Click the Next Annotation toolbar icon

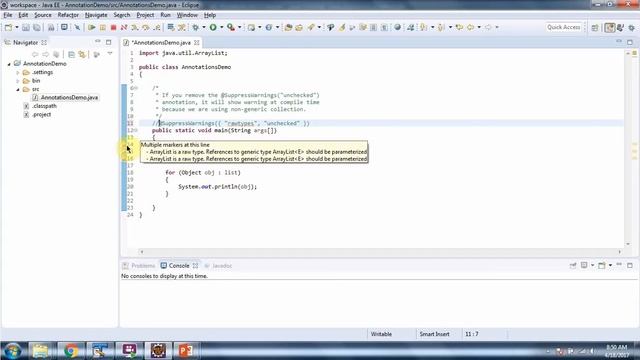click(x=424, y=27)
